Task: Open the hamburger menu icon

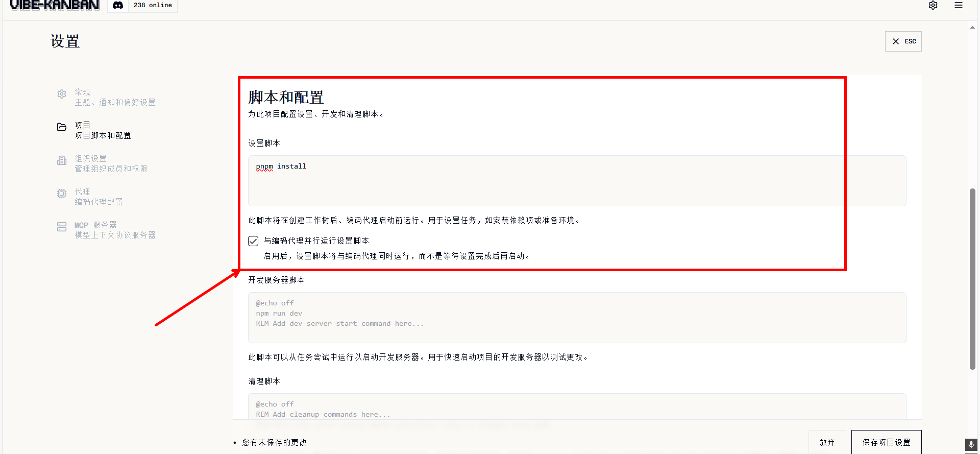Action: point(959,5)
